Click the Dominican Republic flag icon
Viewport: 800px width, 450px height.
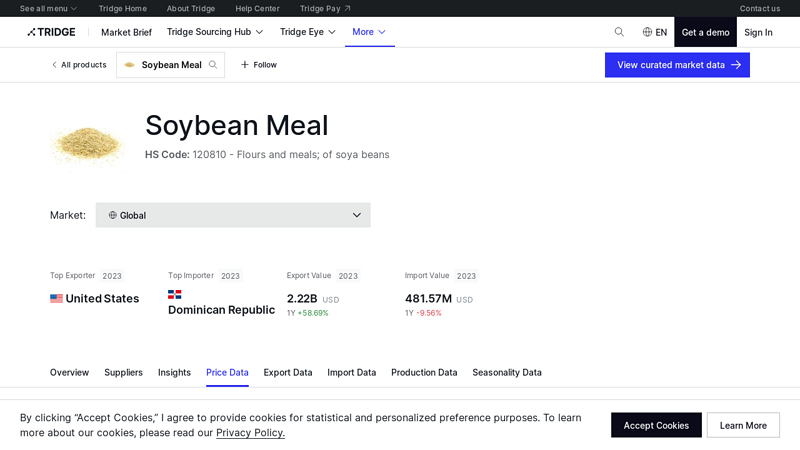point(174,294)
